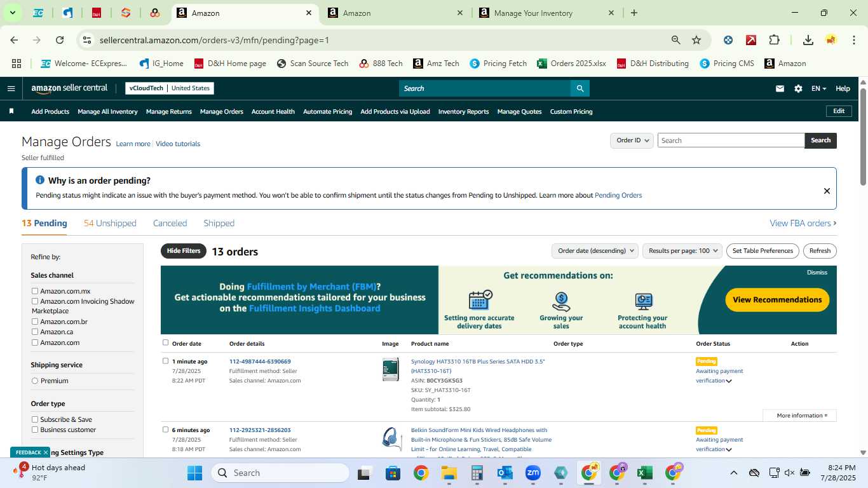Expand Awaiting payment verification for Synology order
The image size is (868, 488).
[728, 381]
